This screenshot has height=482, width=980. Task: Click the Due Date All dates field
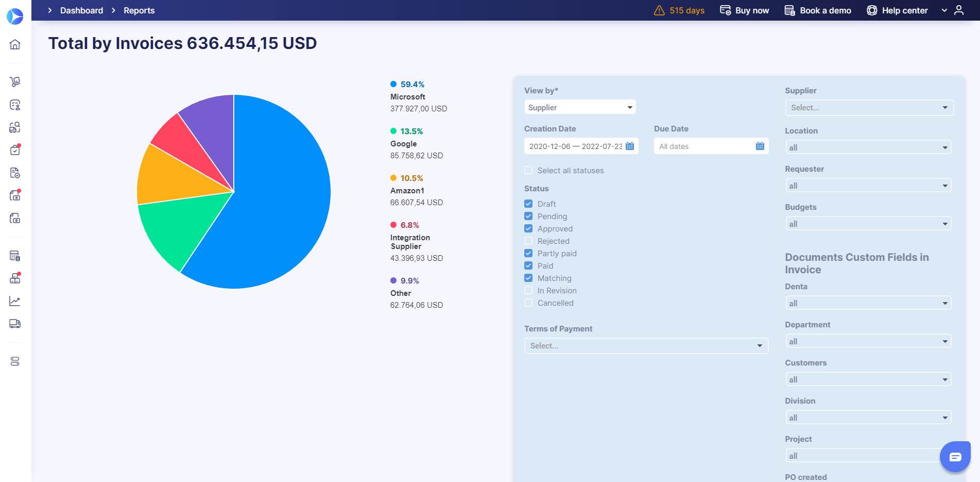tap(711, 146)
